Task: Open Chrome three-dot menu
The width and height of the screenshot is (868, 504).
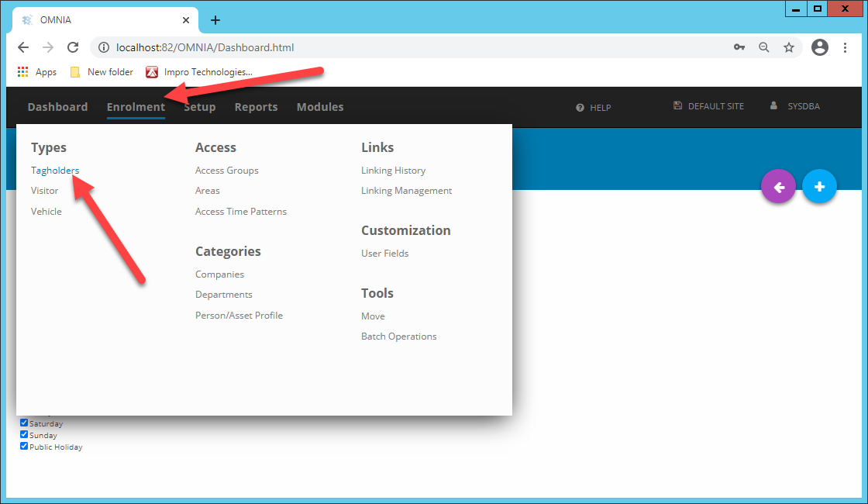Action: click(x=845, y=47)
